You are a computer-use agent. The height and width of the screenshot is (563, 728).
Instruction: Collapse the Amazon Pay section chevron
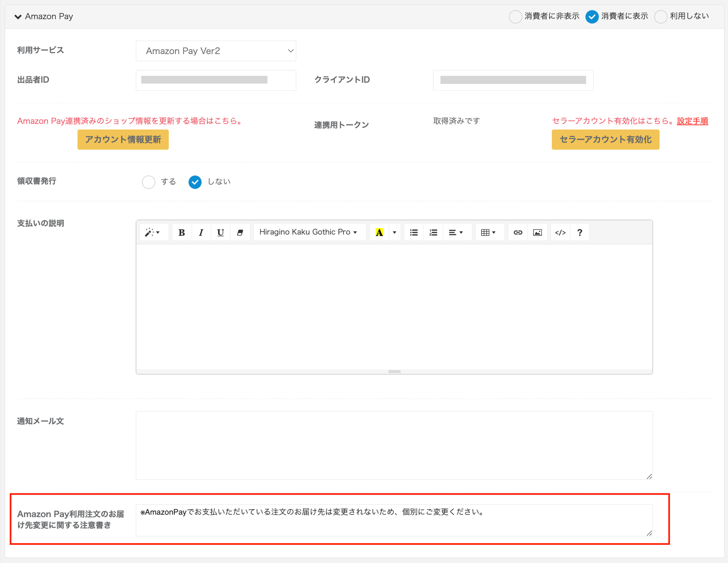18,17
